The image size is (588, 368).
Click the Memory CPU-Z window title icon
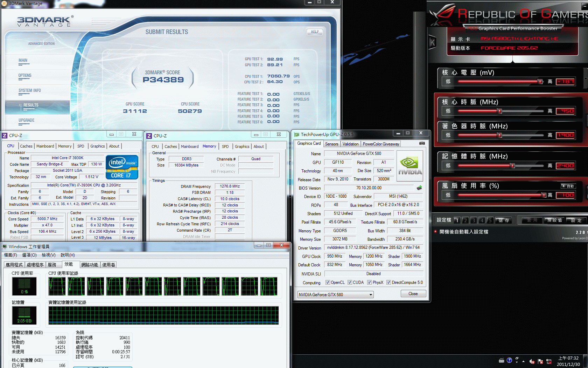[x=149, y=136]
